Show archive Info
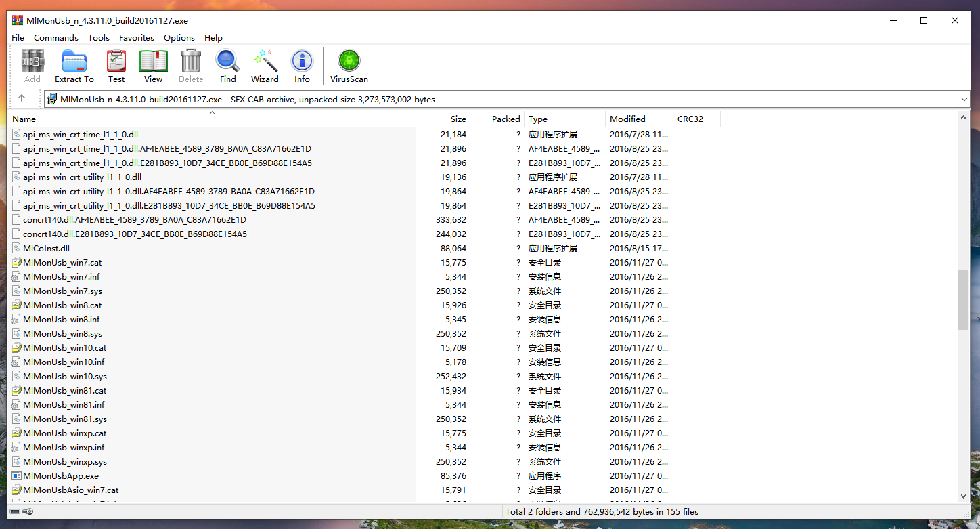The width and height of the screenshot is (980, 529). (302, 66)
